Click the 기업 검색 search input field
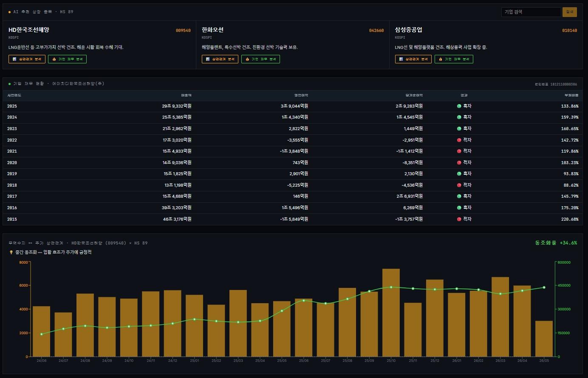 531,12
